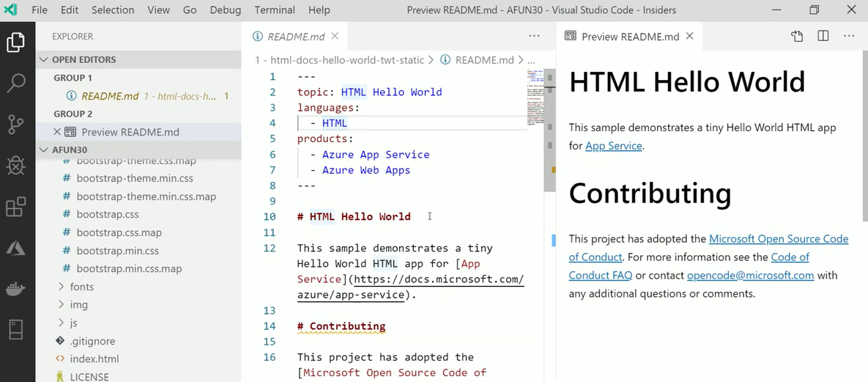Collapse the AFUN30 folder section
Image resolution: width=868 pixels, height=382 pixels.
click(x=138, y=150)
